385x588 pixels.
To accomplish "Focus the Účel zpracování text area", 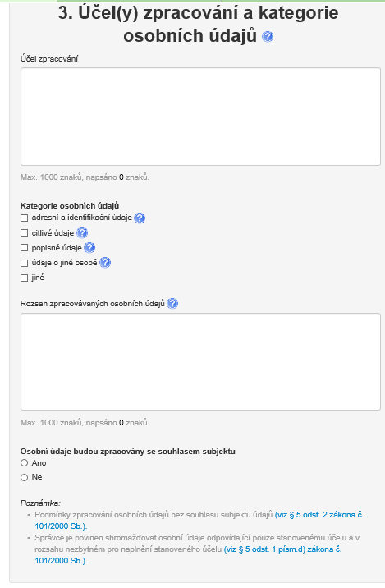I will point(200,117).
